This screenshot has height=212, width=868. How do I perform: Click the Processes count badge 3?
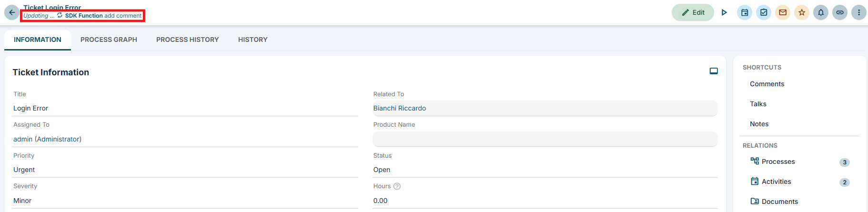coord(845,162)
